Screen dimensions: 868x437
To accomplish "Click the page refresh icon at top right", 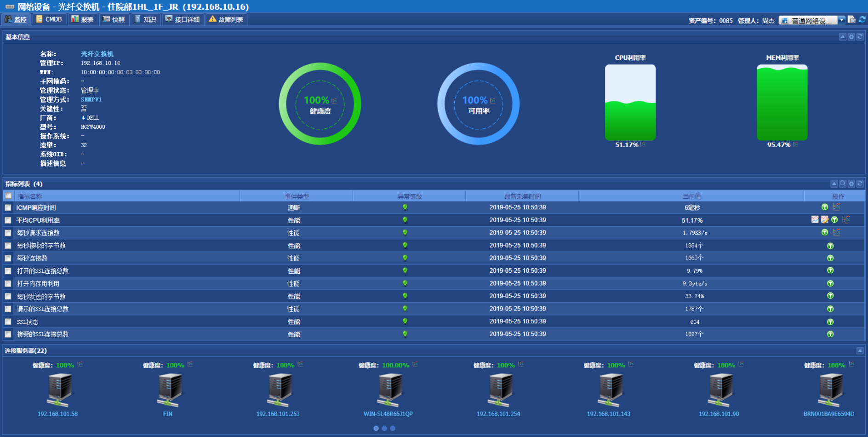I will tap(862, 19).
